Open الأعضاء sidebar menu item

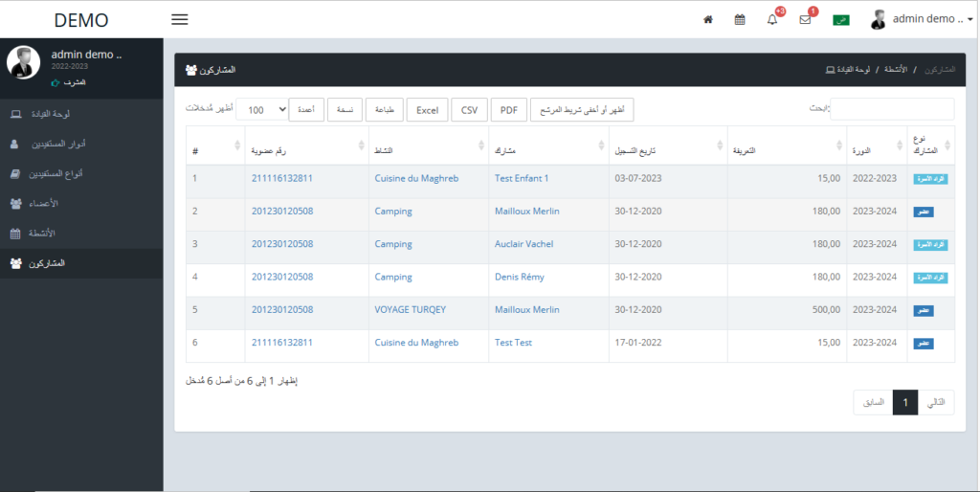(81, 204)
